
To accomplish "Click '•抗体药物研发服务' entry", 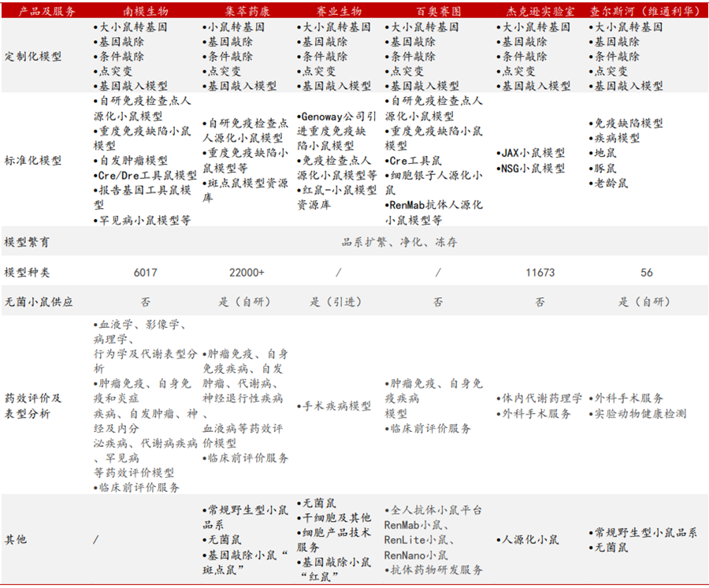I will (433, 570).
